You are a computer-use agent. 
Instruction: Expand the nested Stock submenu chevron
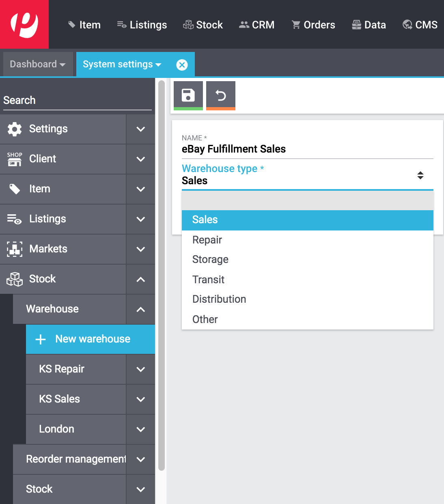tap(141, 489)
